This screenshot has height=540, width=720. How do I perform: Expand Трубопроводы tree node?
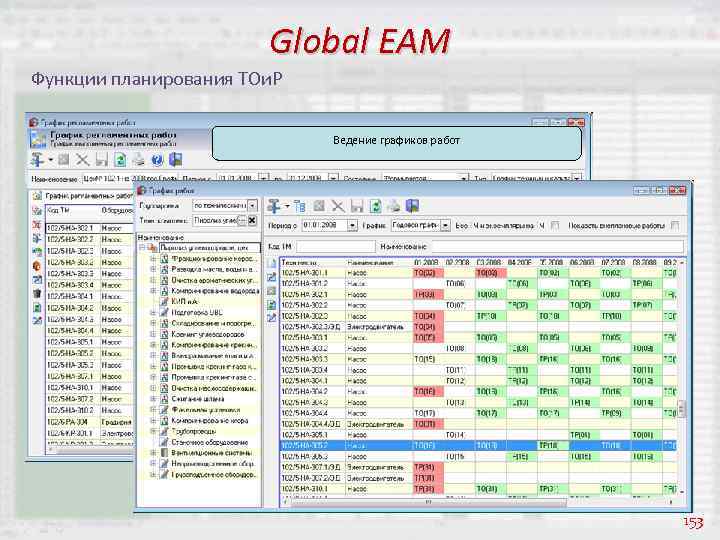tap(153, 432)
